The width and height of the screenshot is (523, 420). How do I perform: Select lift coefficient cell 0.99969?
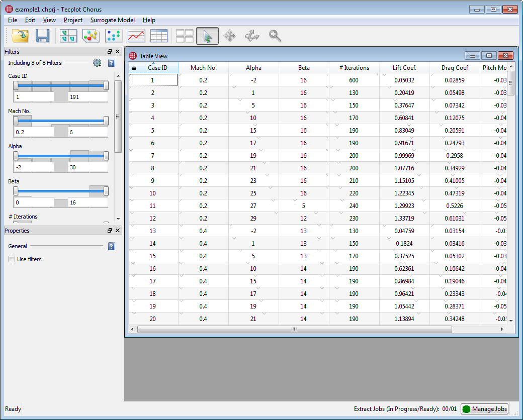click(404, 156)
